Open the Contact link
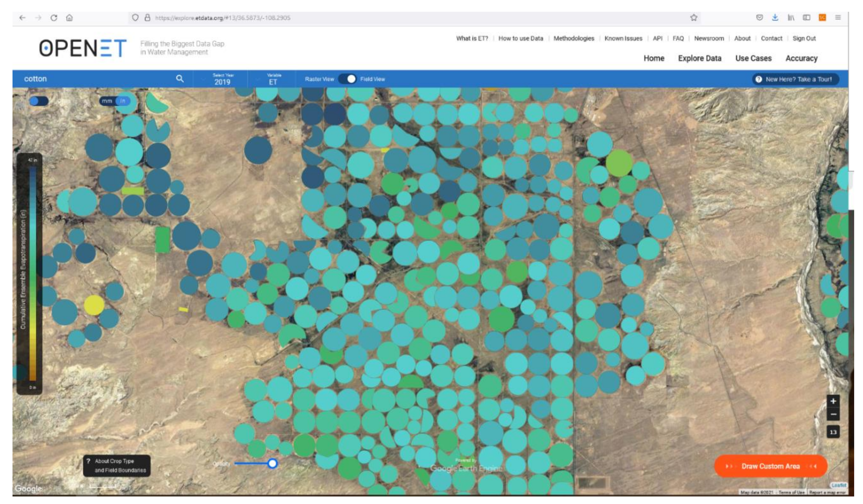Screen dimensions: 863x504 [772, 38]
